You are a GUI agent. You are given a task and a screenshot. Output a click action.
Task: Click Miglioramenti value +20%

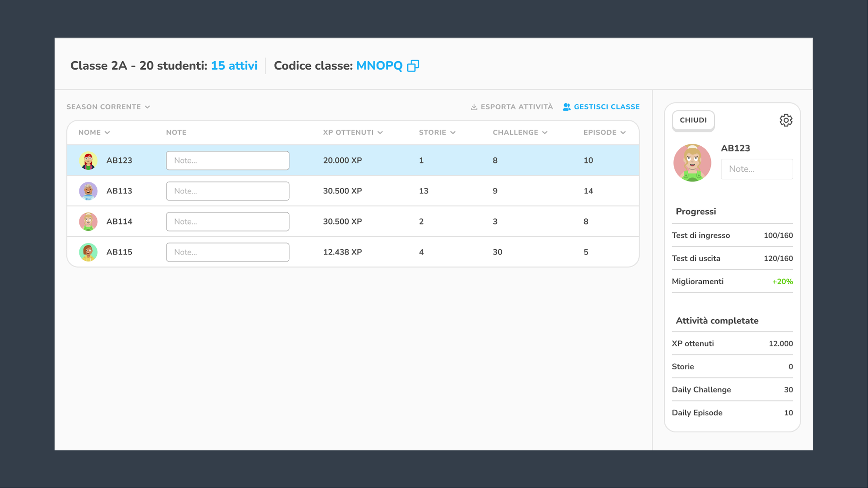(782, 282)
